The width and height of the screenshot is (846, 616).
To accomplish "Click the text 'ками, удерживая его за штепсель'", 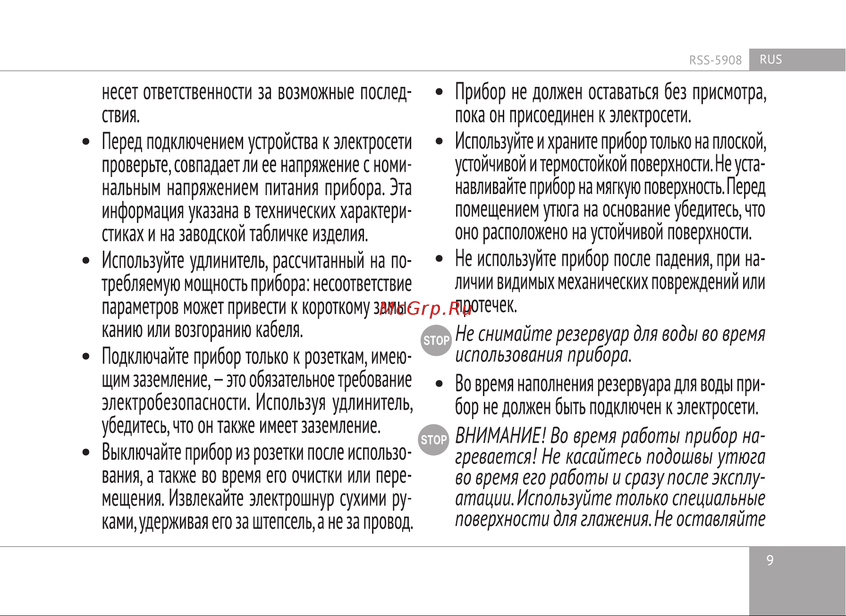I will (x=207, y=522).
